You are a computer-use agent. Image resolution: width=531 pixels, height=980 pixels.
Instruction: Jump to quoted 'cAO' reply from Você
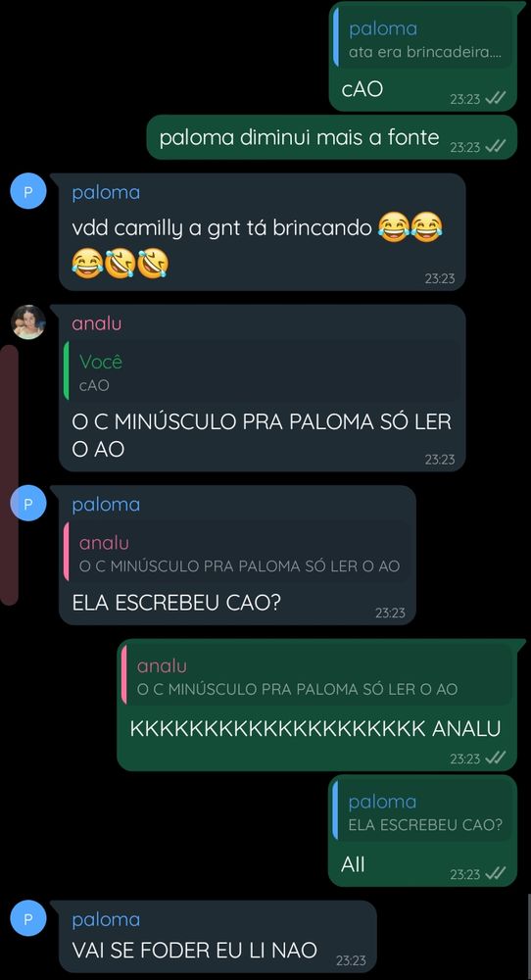point(263,373)
